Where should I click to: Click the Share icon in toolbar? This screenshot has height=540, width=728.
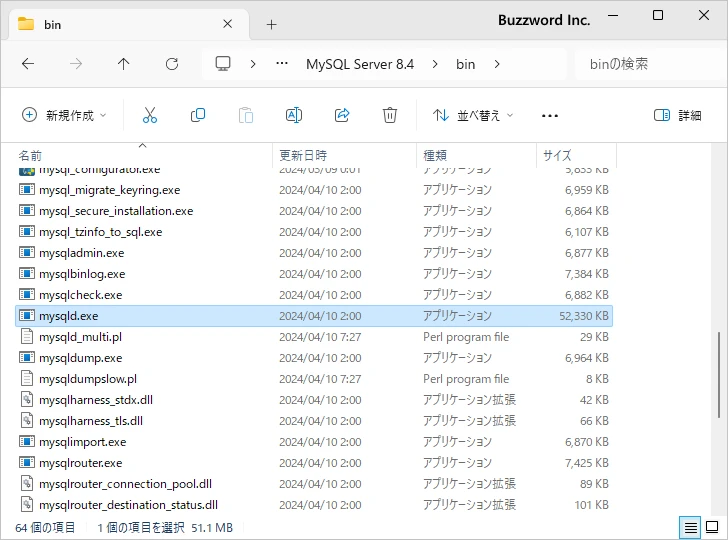[x=342, y=115]
